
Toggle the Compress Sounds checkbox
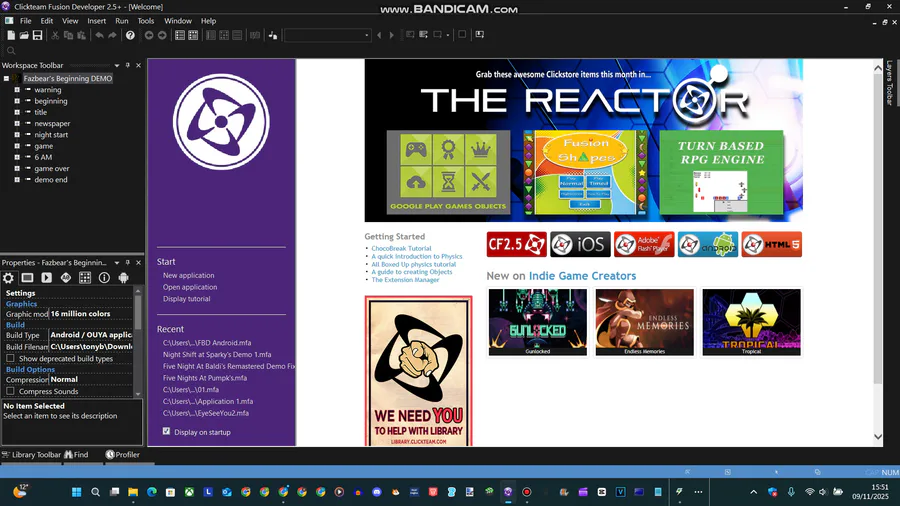coord(10,391)
